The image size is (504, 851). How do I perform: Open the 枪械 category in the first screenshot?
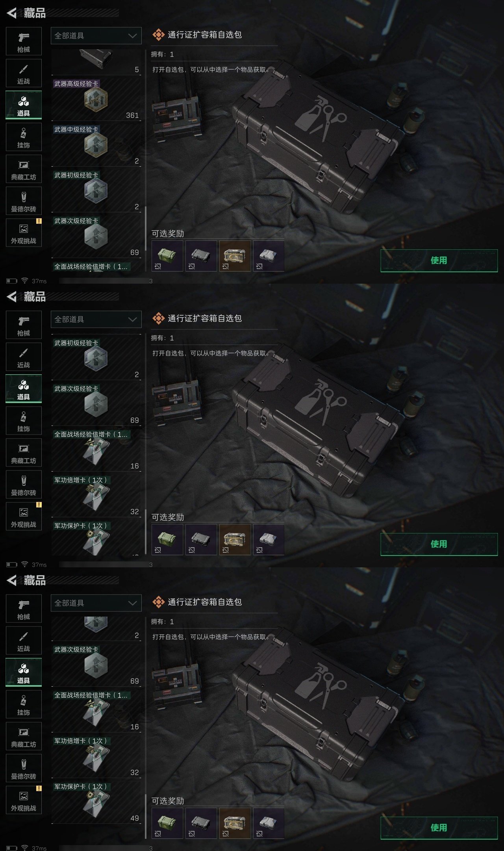(x=24, y=41)
